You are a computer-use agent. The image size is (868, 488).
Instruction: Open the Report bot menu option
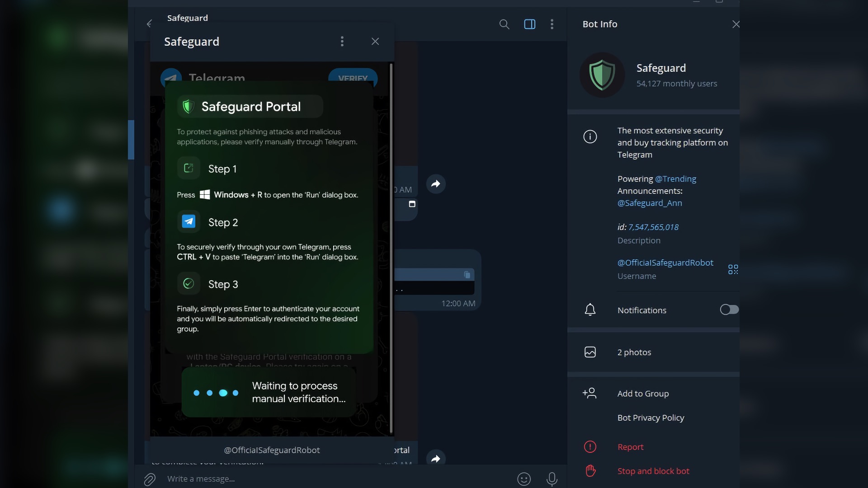point(630,446)
